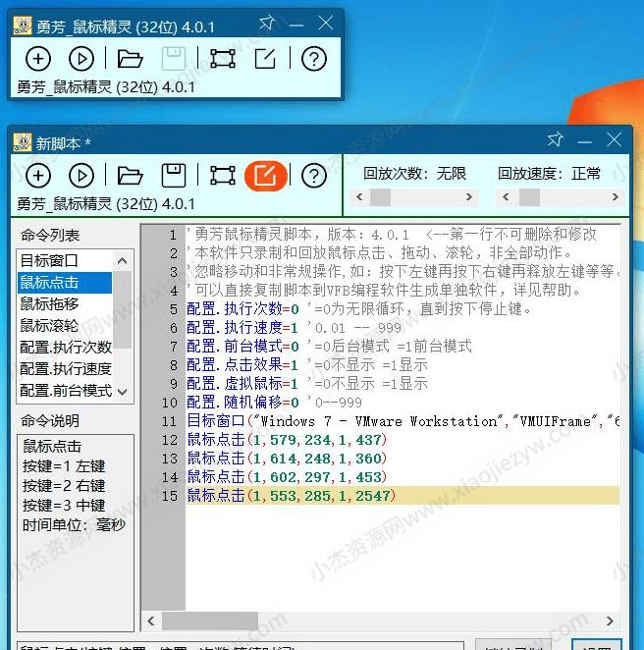Select 鼠标点击 in the command list
This screenshot has width=644, height=650.
65,283
